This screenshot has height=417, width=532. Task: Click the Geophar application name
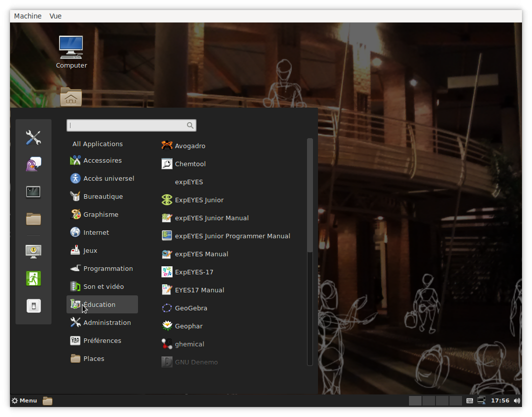[x=188, y=326]
